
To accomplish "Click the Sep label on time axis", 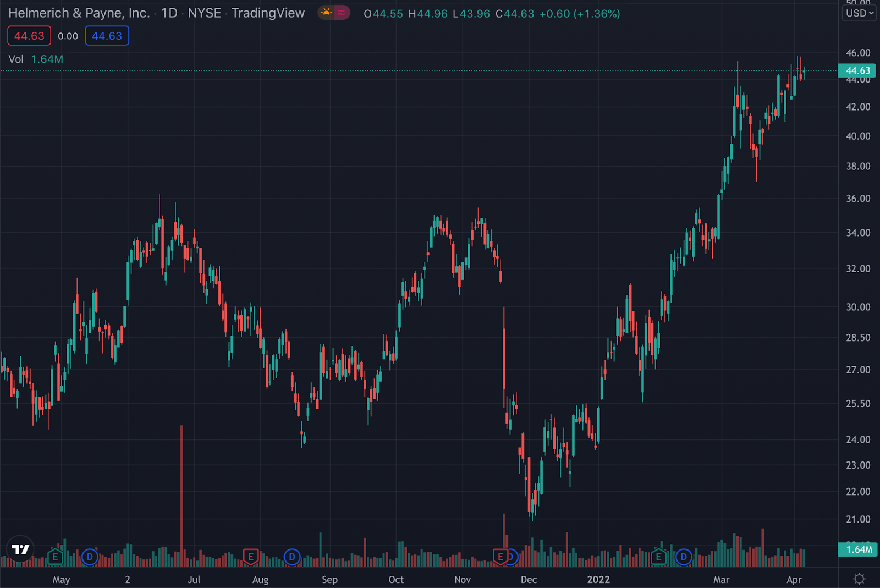I will coord(329,580).
